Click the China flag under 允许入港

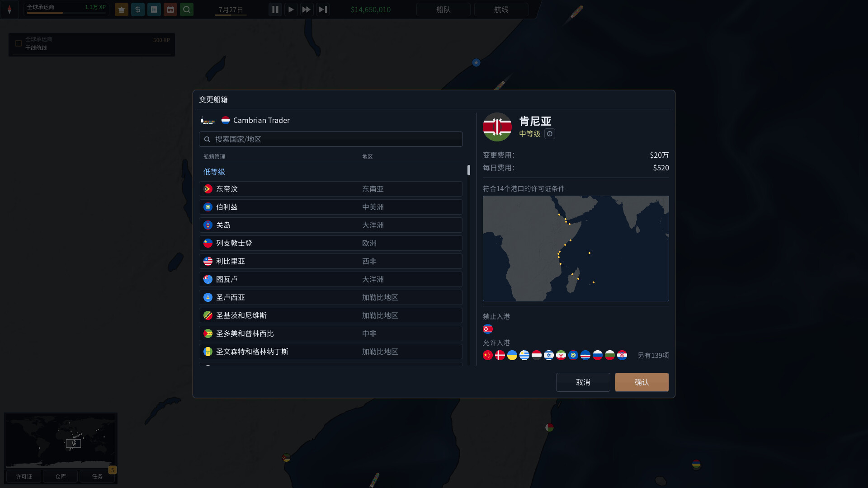click(x=487, y=356)
